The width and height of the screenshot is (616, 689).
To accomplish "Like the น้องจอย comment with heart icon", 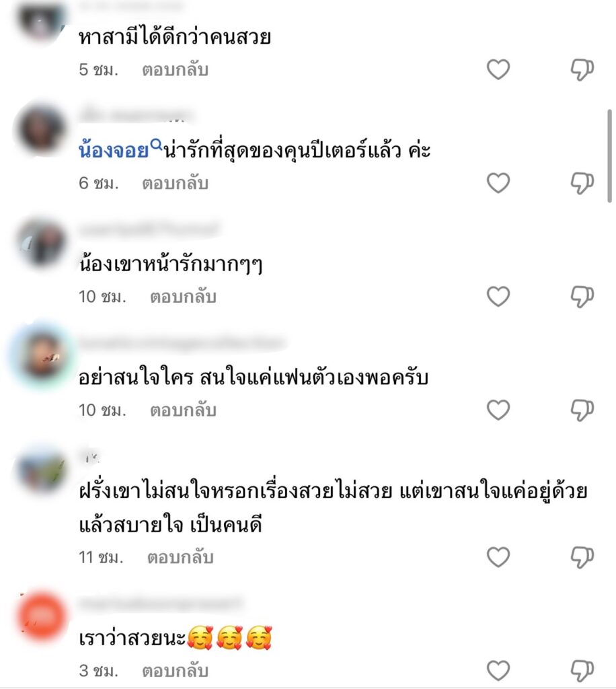I will point(498,183).
